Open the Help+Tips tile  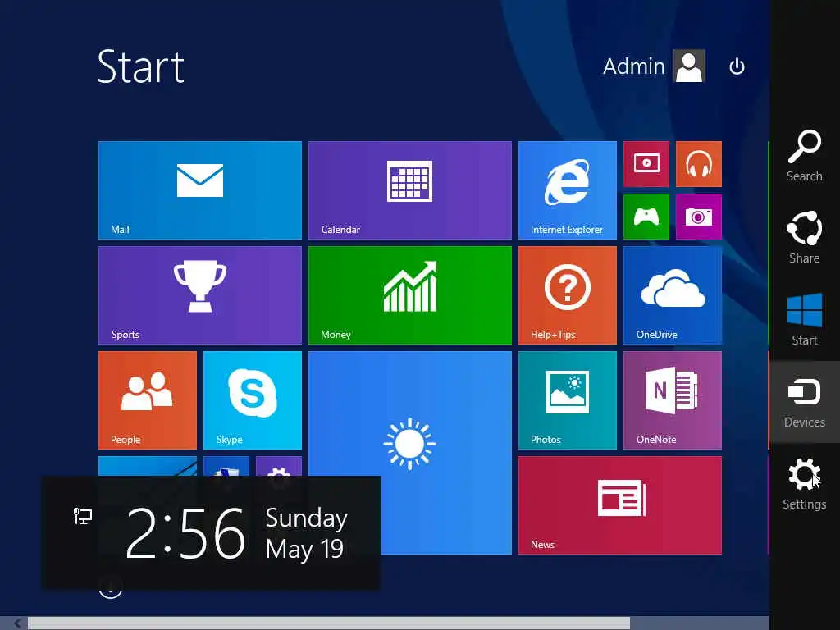click(x=568, y=295)
